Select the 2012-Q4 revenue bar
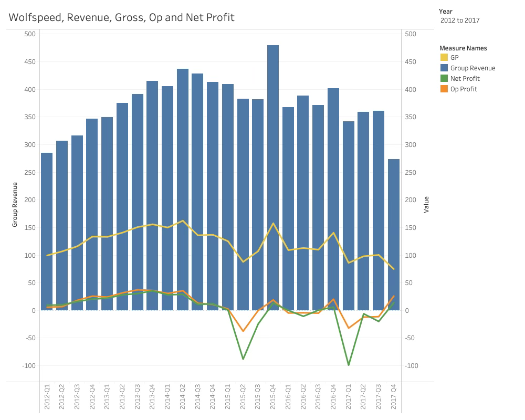 [x=92, y=214]
